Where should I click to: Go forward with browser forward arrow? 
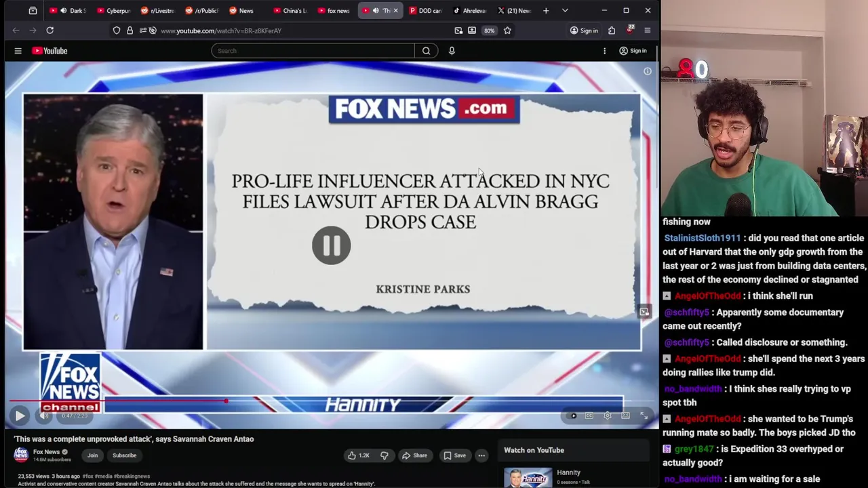[x=33, y=30]
